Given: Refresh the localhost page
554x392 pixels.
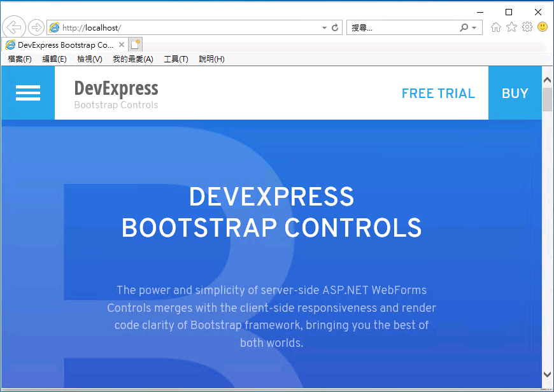Looking at the screenshot, I should [x=335, y=27].
